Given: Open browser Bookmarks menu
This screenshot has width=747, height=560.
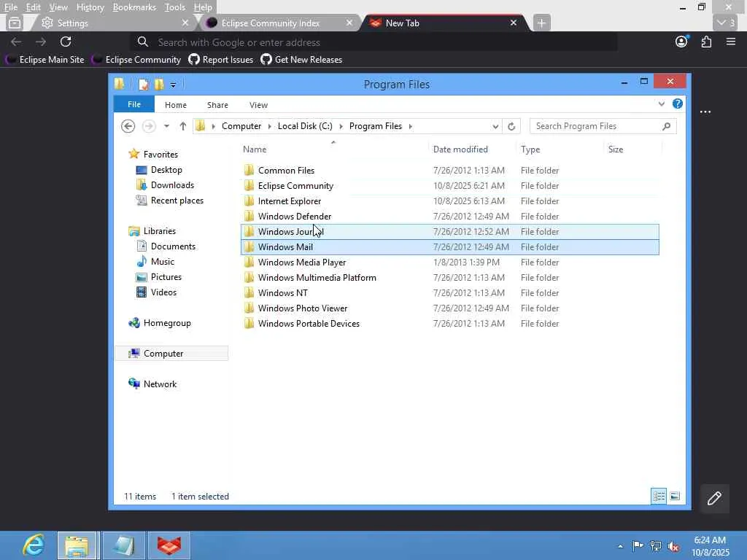Looking at the screenshot, I should 134,7.
